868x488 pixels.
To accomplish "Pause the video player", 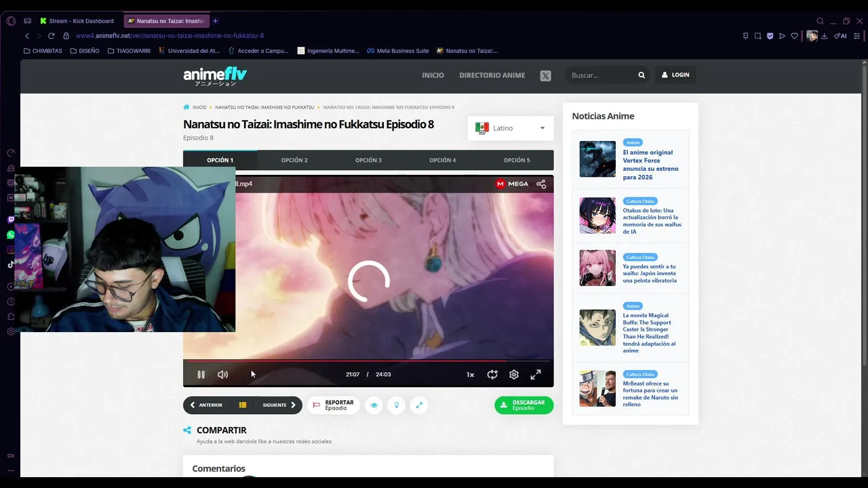I will 201,374.
